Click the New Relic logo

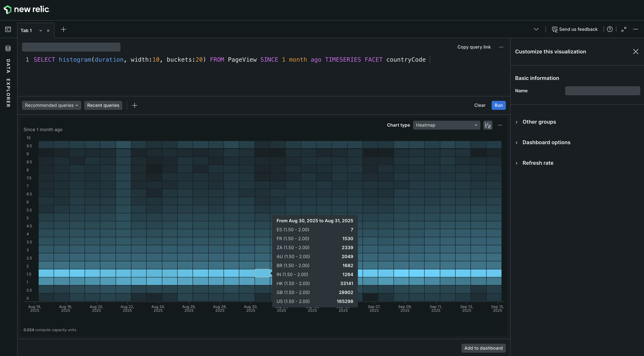(26, 9)
